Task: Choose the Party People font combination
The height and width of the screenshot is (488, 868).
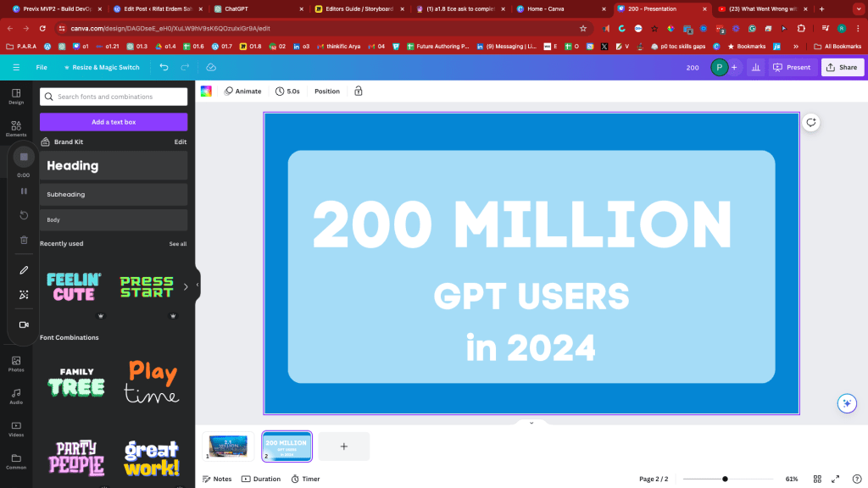Action: pyautogui.click(x=76, y=458)
